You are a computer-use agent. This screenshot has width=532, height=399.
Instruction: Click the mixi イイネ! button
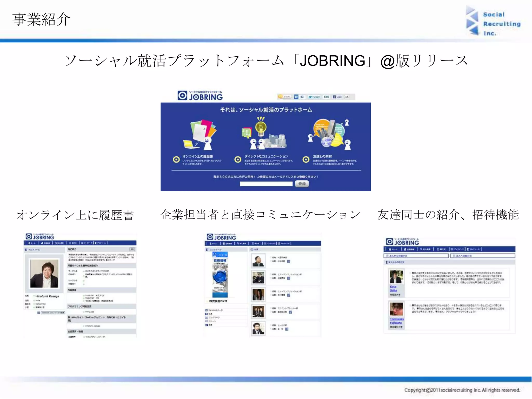[x=285, y=97]
